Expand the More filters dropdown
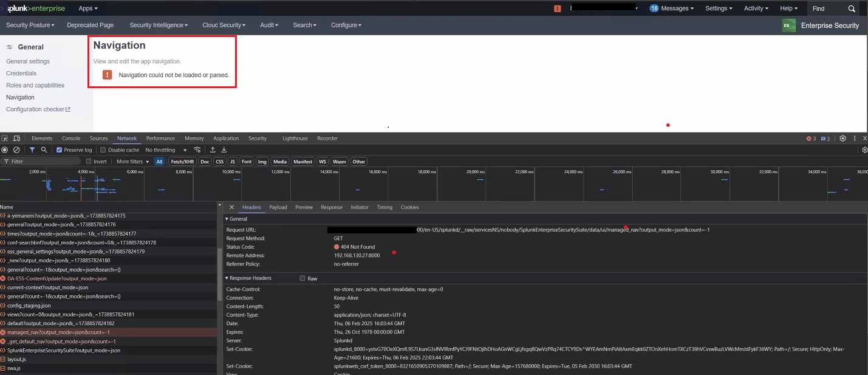Viewport: 868px width, 375px height. (132, 162)
